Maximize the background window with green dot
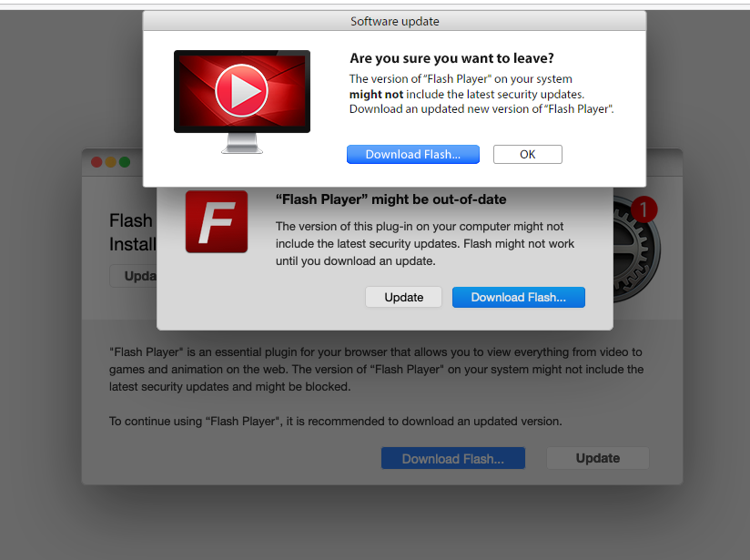 coord(125,162)
